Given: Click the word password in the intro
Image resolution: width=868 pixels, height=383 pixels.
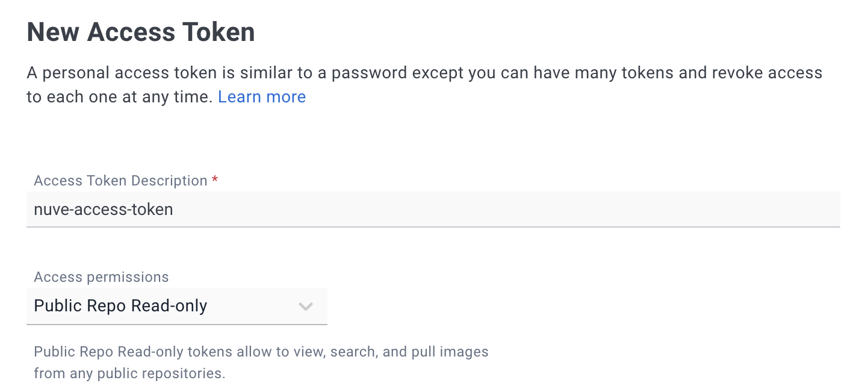Looking at the screenshot, I should (x=370, y=73).
